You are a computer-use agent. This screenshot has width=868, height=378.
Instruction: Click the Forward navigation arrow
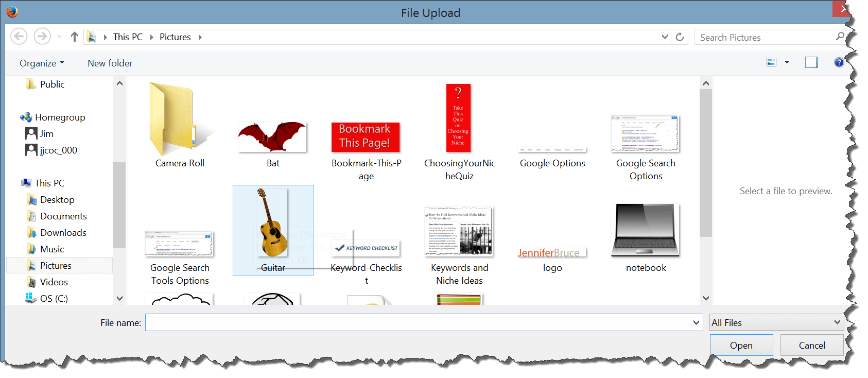[x=42, y=37]
